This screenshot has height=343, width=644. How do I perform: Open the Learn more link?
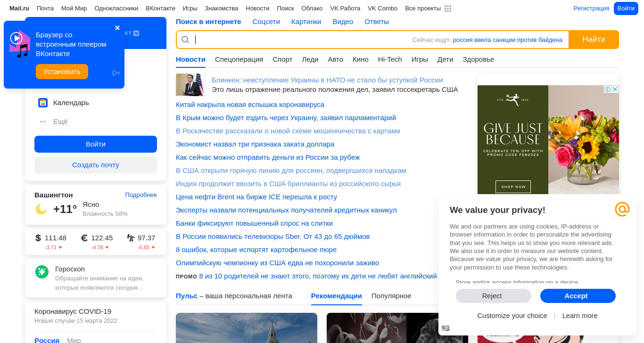(580, 316)
